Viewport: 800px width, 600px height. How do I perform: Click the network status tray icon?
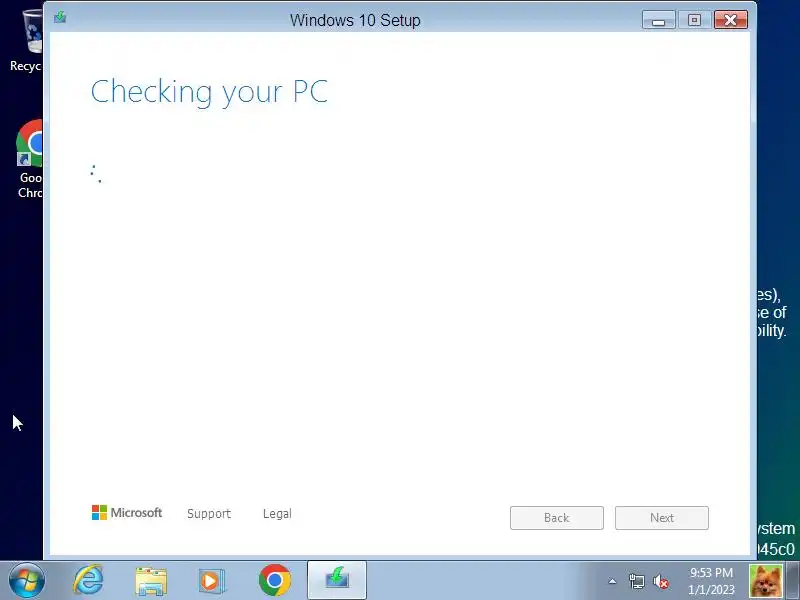click(x=636, y=581)
